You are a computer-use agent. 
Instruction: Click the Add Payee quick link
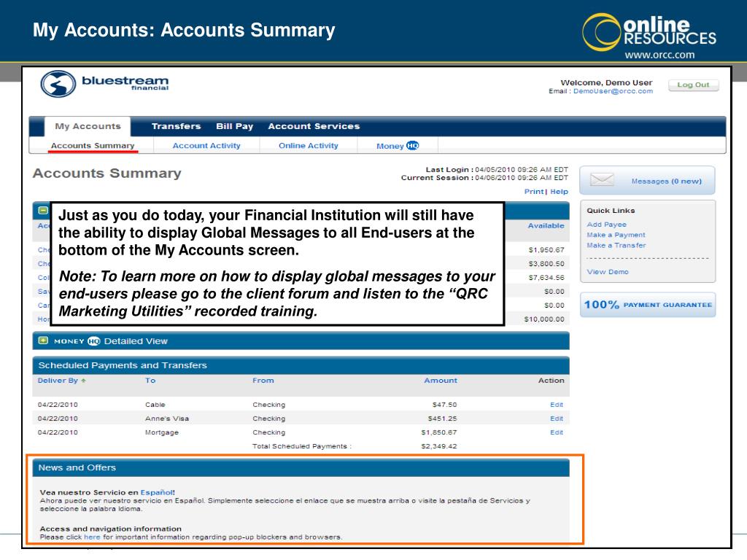pyautogui.click(x=606, y=225)
